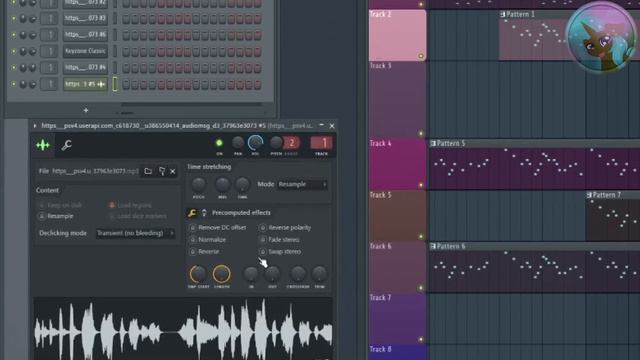The height and width of the screenshot is (360, 640).
Task: Click the small lamp icon beside Precomputed effects
Action: click(204, 213)
